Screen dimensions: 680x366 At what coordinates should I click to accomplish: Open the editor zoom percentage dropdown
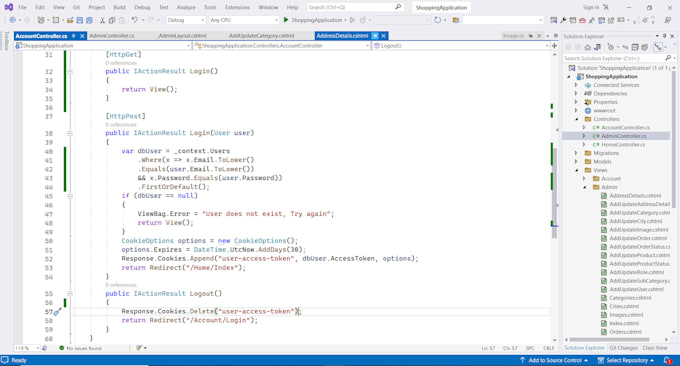pyautogui.click(x=27, y=348)
